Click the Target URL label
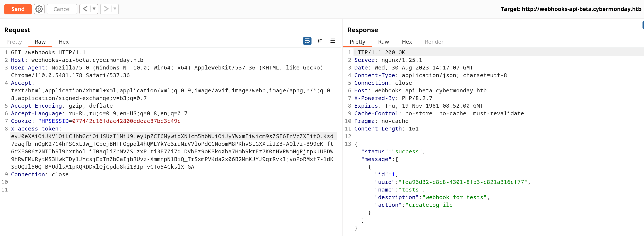The height and width of the screenshot is (236, 644). coord(571,9)
